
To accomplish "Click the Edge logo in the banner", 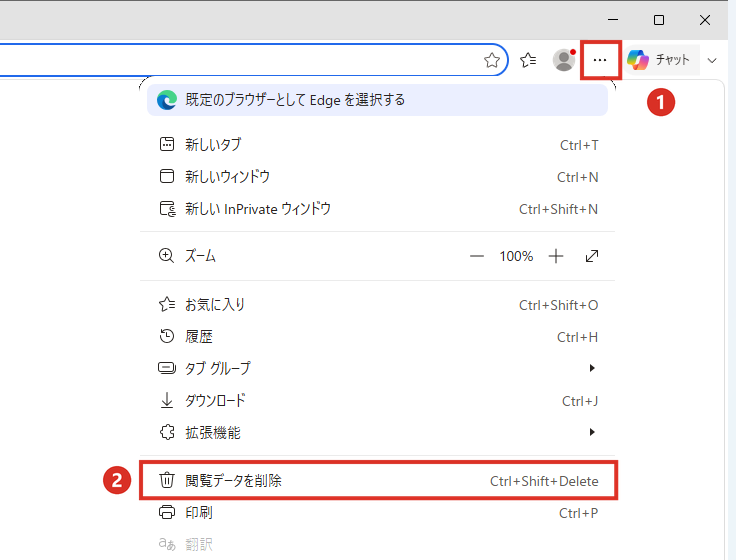I will (167, 100).
